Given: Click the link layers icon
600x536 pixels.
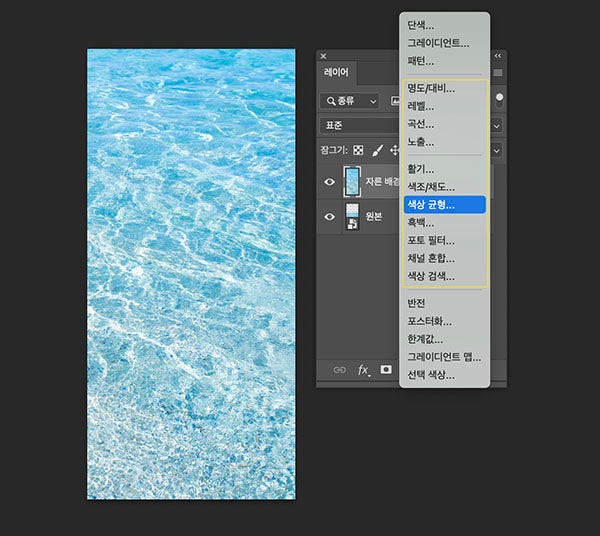Looking at the screenshot, I should click(339, 369).
